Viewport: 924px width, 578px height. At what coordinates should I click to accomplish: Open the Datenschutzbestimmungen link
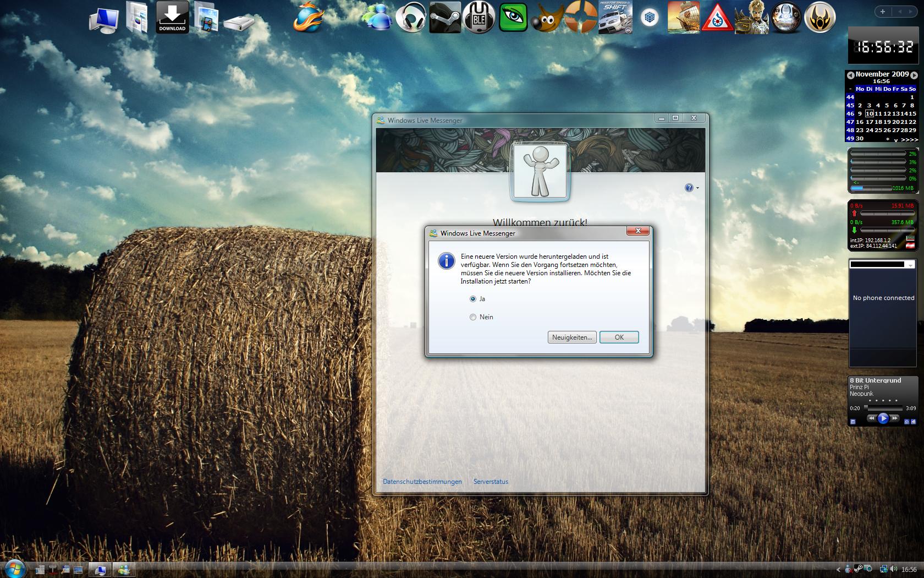tap(422, 482)
